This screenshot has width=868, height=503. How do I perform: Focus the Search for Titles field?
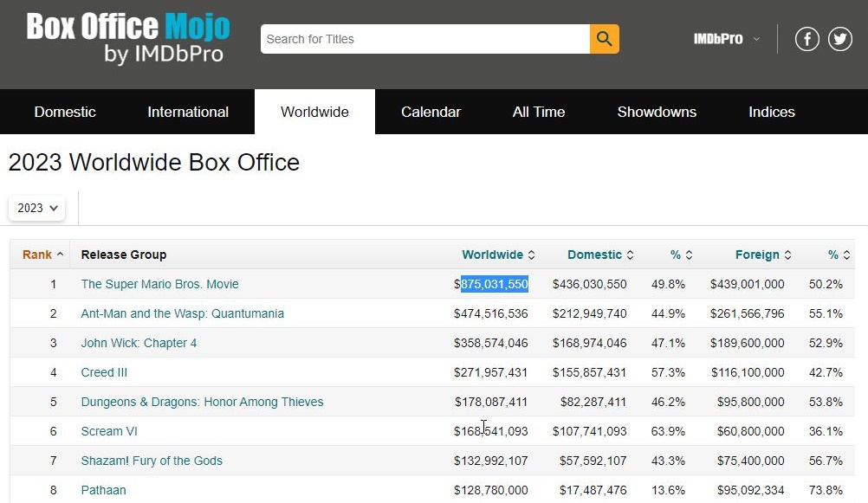pos(425,39)
